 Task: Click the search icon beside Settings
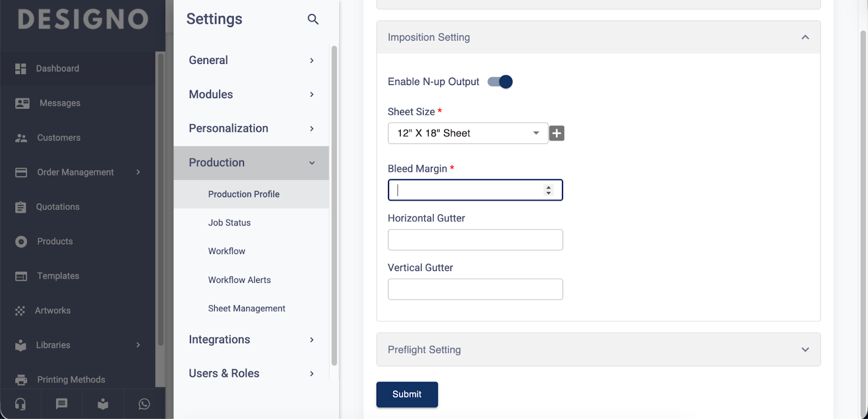click(x=313, y=20)
